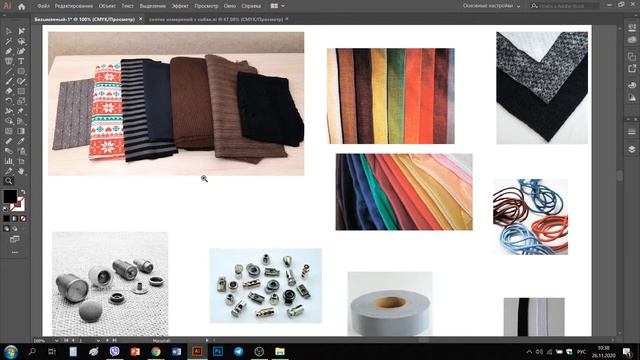Open the zoom level dropdown in status bar
The width and height of the screenshot is (640, 360).
(56, 340)
